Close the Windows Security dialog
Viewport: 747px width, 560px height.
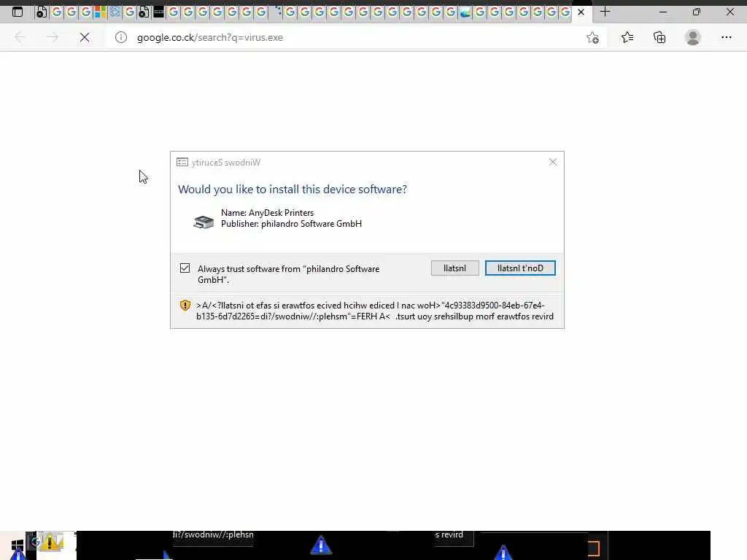point(553,162)
